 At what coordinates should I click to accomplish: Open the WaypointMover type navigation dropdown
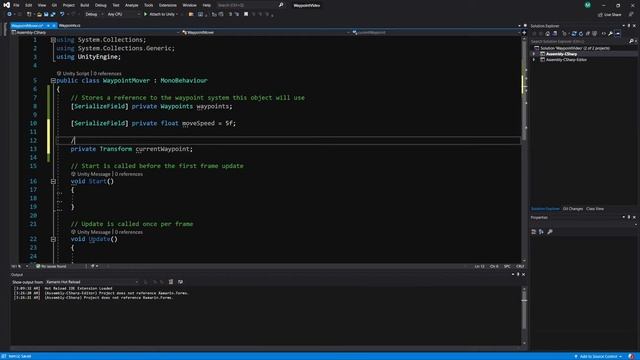(266, 32)
